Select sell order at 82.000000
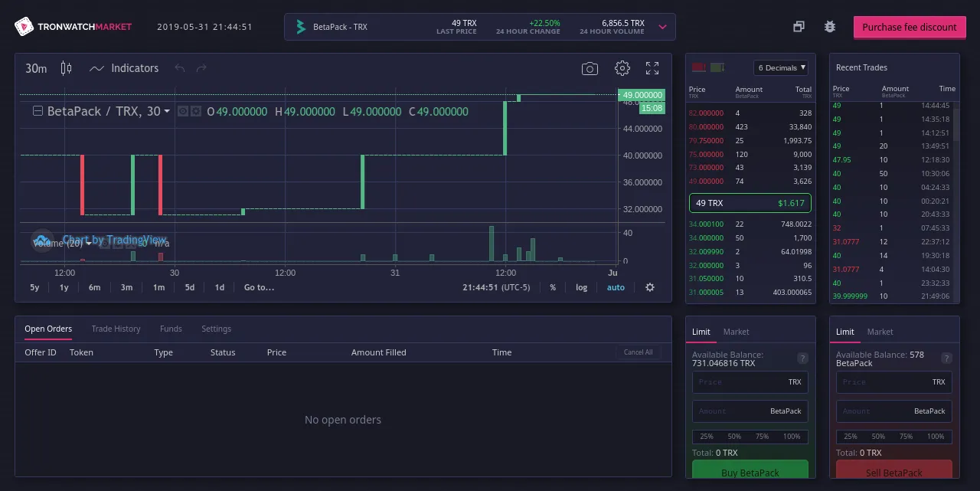This screenshot has width=980, height=491. click(x=750, y=113)
